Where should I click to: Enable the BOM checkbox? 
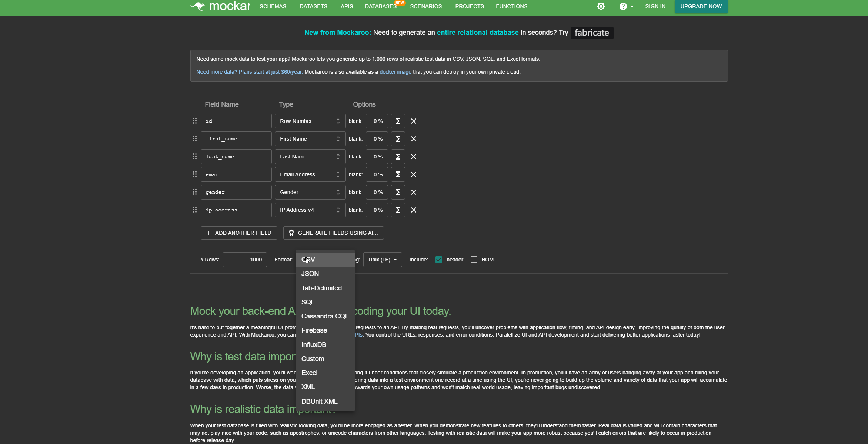click(x=474, y=260)
